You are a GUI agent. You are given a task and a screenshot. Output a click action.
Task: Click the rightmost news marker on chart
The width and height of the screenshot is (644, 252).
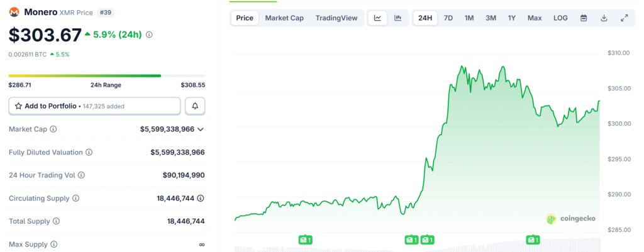pyautogui.click(x=533, y=239)
